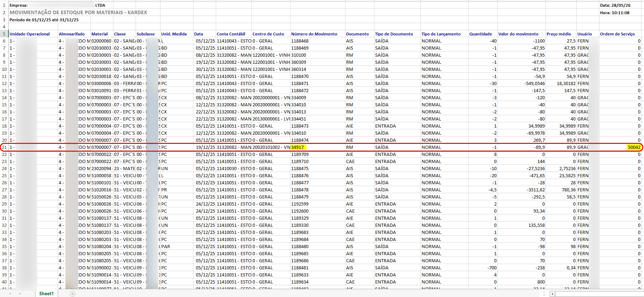Image resolution: width=644 pixels, height=297 pixels.
Task: Select movement number 310100
Action: pos(299,55)
